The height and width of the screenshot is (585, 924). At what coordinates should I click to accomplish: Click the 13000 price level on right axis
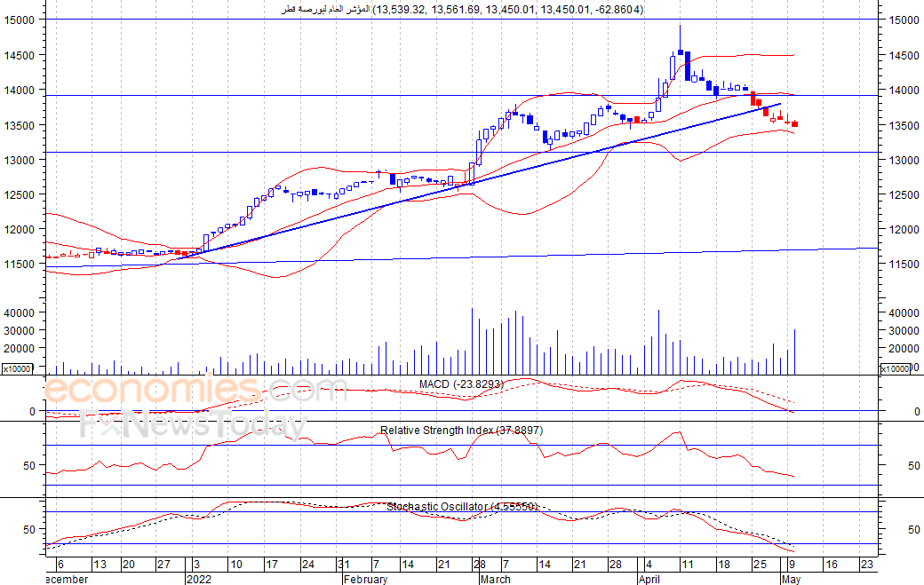pyautogui.click(x=904, y=160)
